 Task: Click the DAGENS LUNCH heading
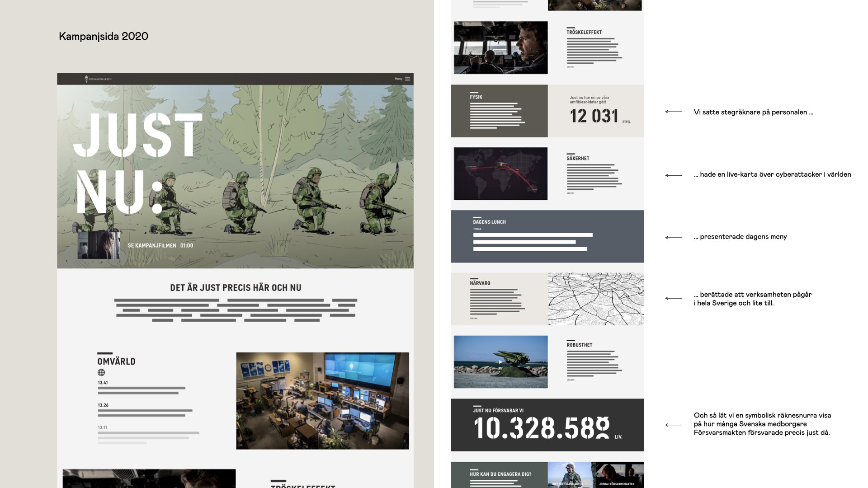tap(489, 222)
